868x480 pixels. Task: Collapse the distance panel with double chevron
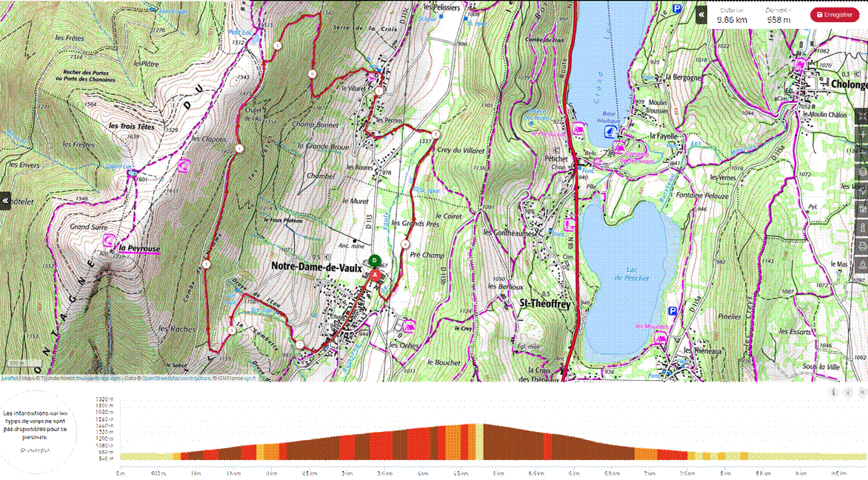tap(701, 15)
